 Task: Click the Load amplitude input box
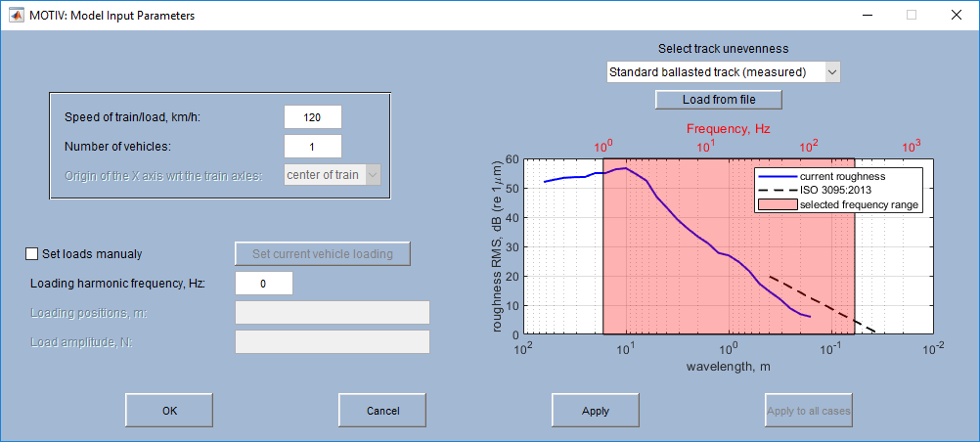click(x=332, y=342)
